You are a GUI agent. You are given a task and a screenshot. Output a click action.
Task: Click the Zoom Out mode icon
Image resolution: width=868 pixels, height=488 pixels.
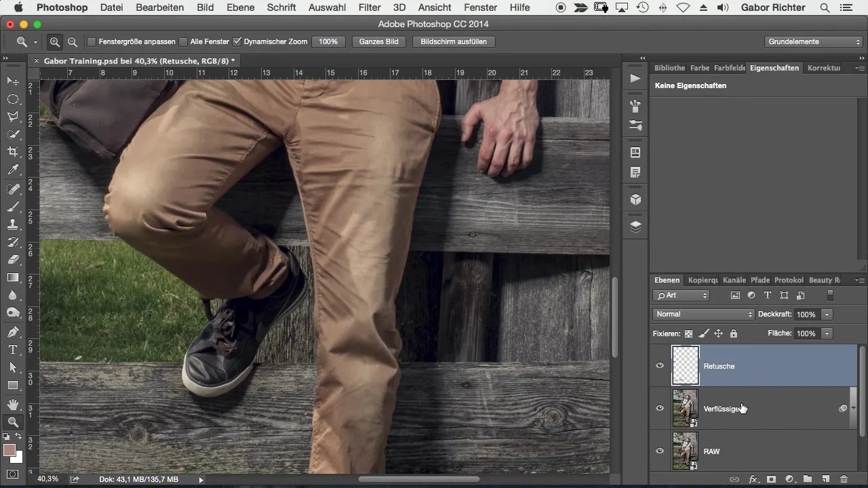point(72,42)
